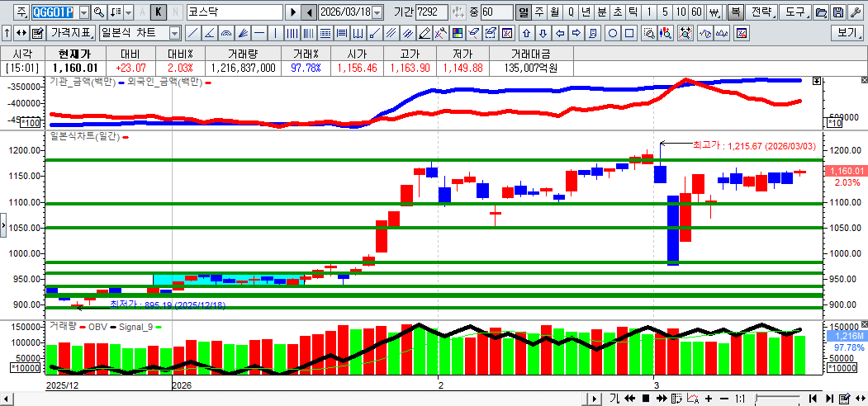Adjust the zoom slider at bottom right
This screenshot has width=868, height=406.
coord(778,399)
